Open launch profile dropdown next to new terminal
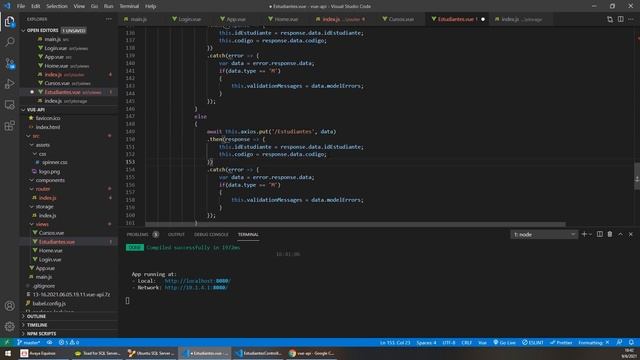The image size is (640, 360). (590, 234)
